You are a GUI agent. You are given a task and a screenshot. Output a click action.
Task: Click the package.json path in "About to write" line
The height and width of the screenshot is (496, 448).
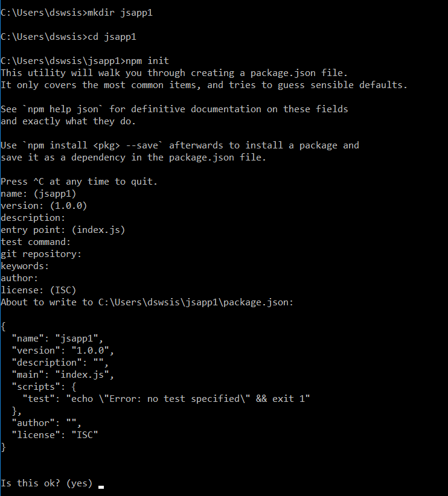coord(196,302)
